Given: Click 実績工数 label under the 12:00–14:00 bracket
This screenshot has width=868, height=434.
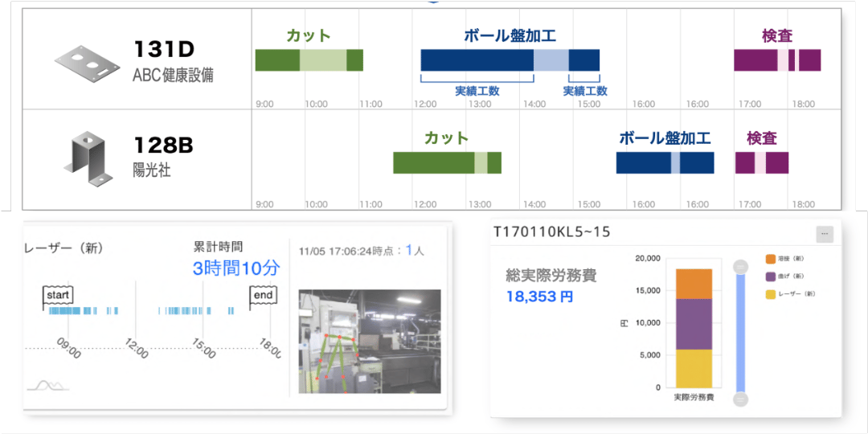Looking at the screenshot, I should point(477,92).
